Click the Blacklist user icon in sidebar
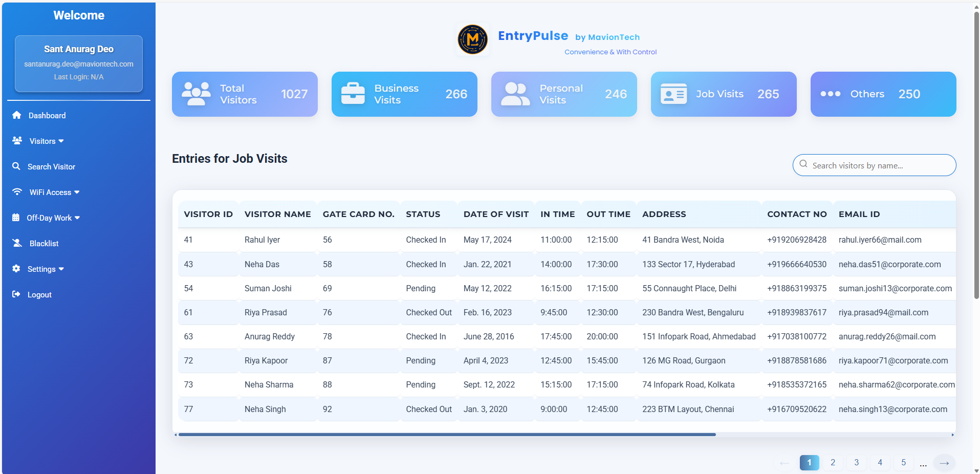 coord(17,243)
